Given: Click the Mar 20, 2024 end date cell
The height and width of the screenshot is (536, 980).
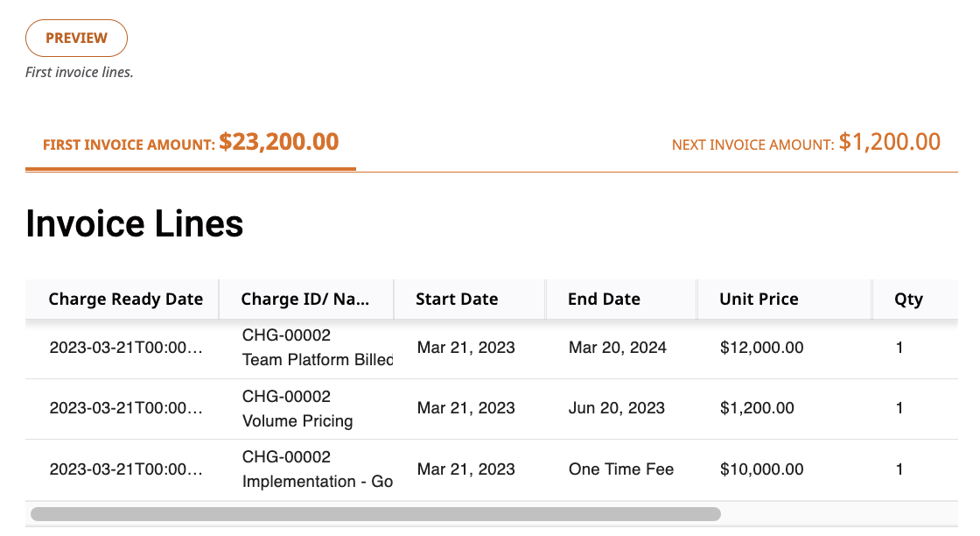Looking at the screenshot, I should coord(618,348).
